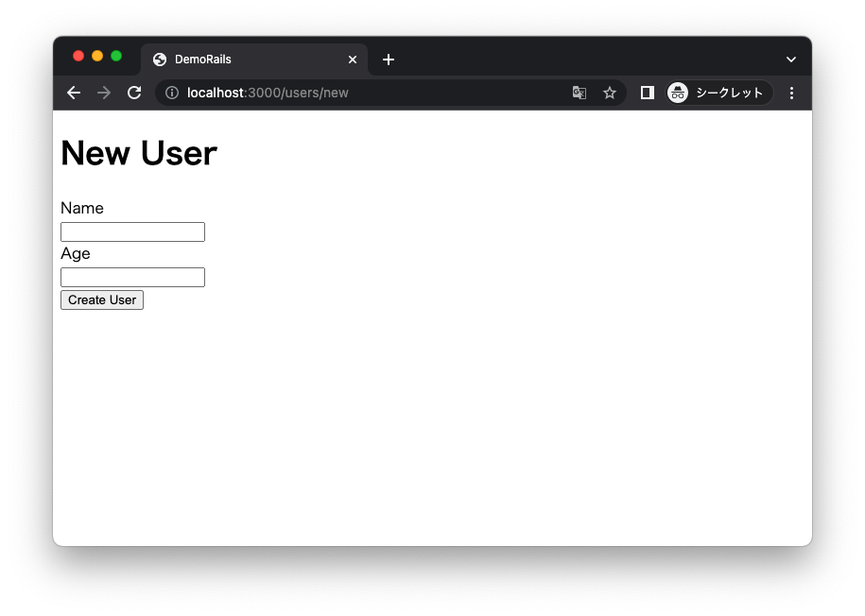Click the DemoRails favicon on the tab
This screenshot has height=616, width=865.
tap(159, 59)
